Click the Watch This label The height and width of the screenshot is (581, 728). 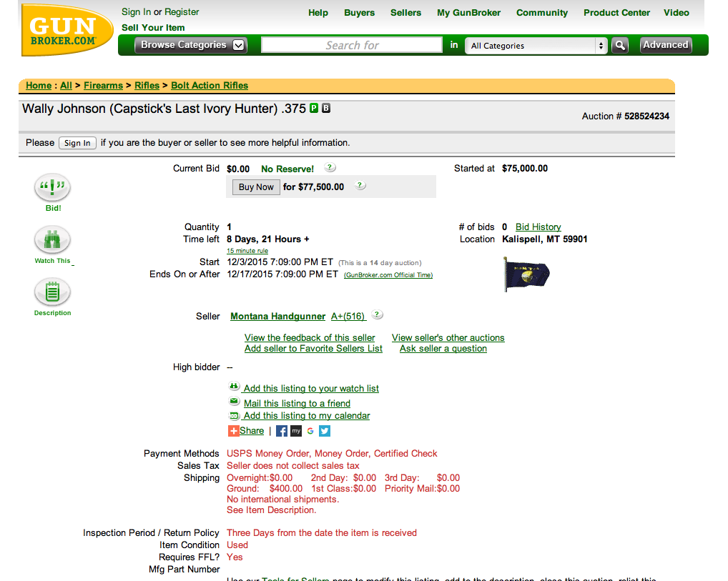tap(52, 261)
